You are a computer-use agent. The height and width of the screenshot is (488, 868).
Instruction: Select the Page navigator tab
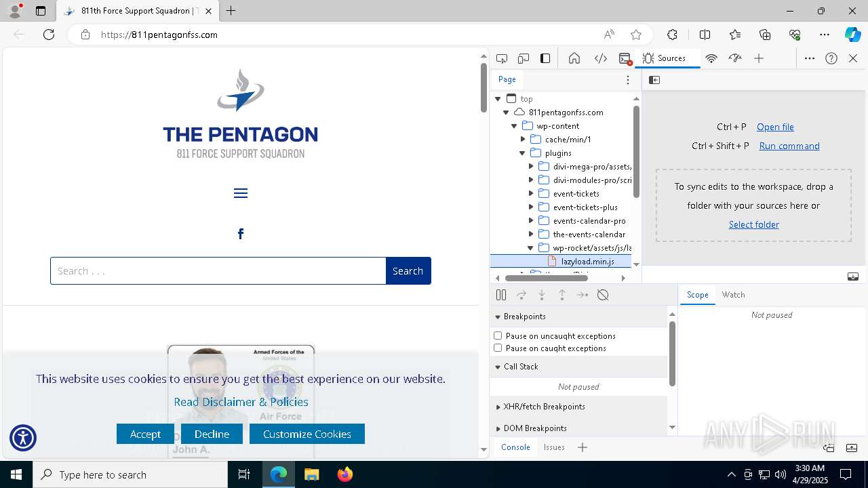coord(507,79)
